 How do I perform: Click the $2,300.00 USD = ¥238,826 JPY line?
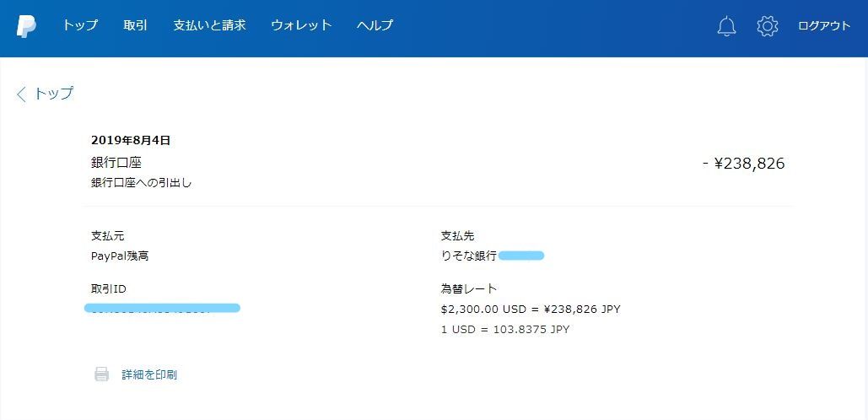click(531, 310)
